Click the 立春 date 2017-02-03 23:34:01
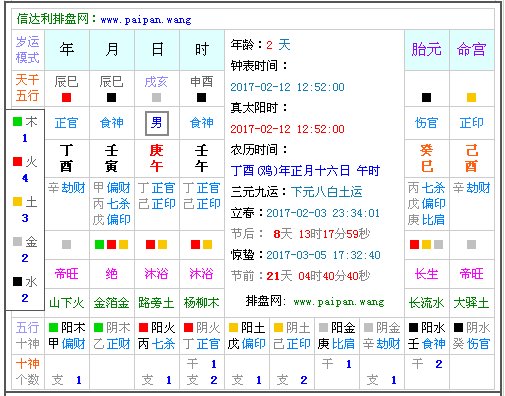The height and width of the screenshot is (396, 505). (x=323, y=213)
